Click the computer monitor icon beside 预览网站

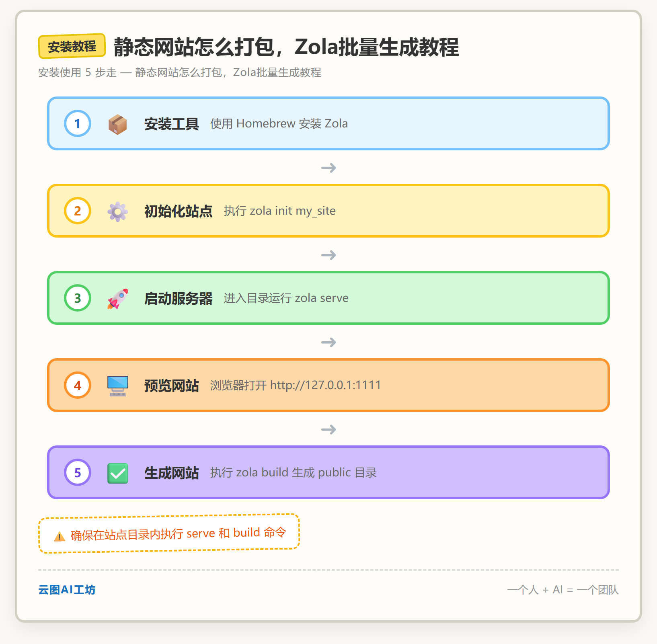117,386
